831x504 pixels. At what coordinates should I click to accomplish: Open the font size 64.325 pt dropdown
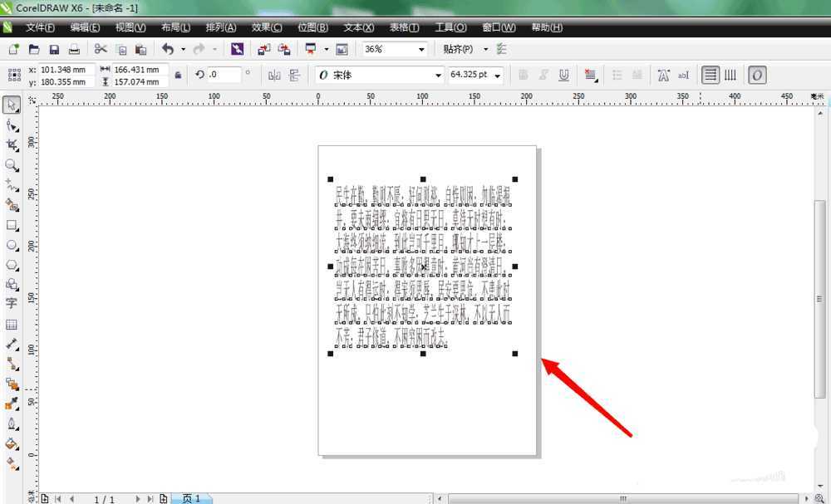pyautogui.click(x=498, y=76)
